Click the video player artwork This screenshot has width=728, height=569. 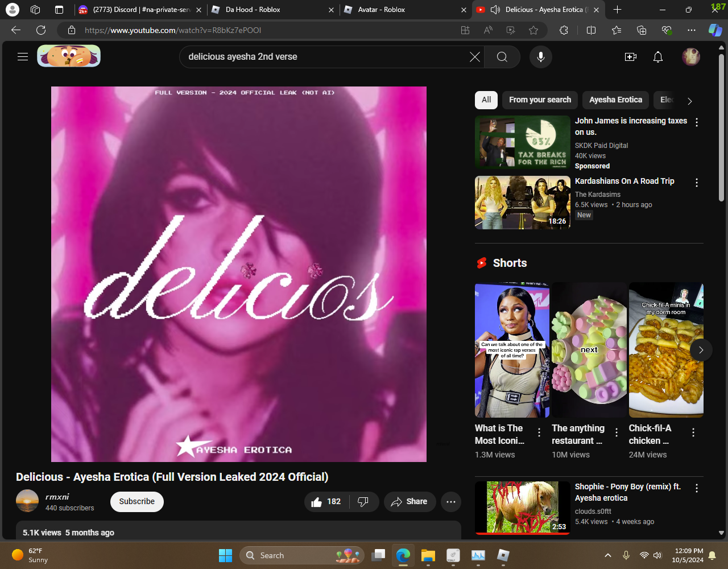(x=239, y=274)
